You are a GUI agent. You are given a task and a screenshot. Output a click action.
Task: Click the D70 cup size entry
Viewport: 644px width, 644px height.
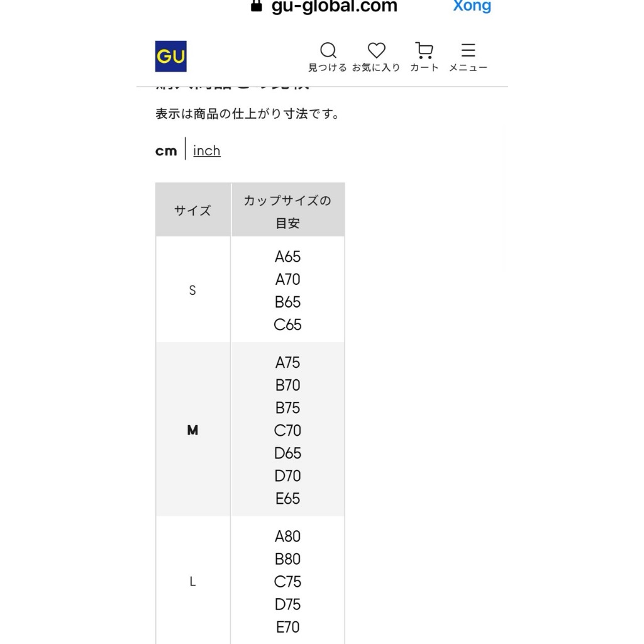pyautogui.click(x=287, y=476)
